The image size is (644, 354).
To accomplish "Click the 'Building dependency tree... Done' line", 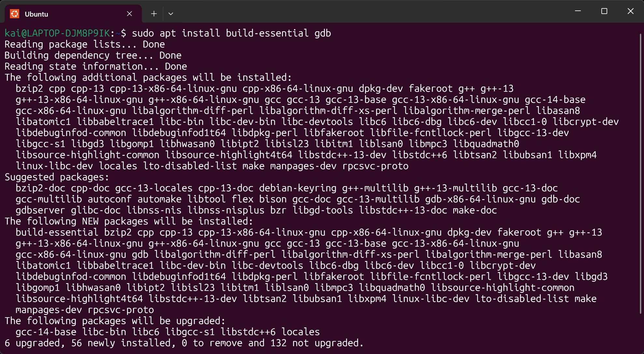I will tap(93, 55).
